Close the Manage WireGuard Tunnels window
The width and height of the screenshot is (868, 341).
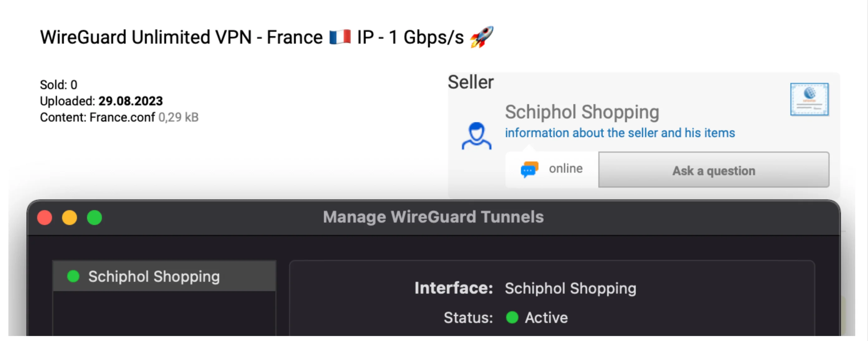pyautogui.click(x=45, y=217)
